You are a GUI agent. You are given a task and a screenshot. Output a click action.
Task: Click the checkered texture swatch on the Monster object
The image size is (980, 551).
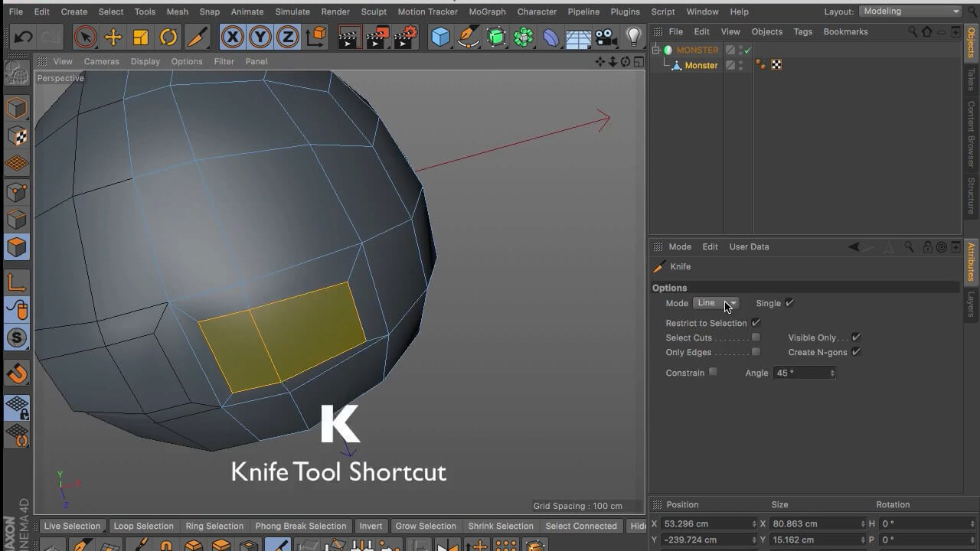(x=776, y=65)
